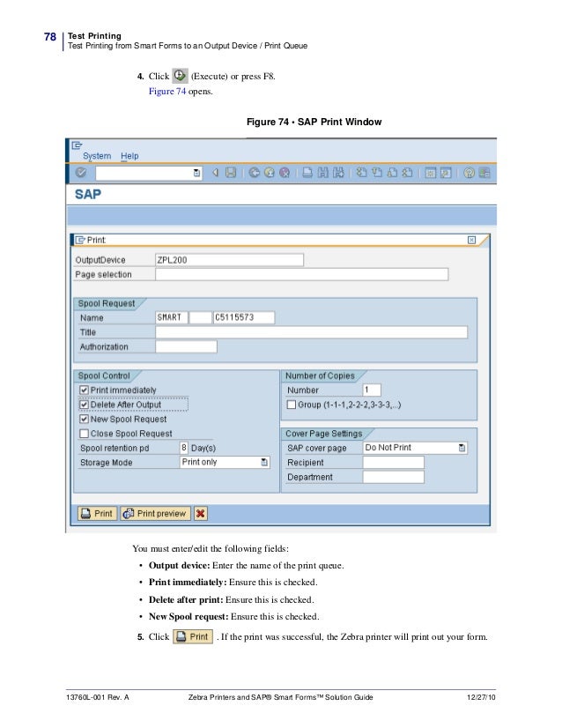This screenshot has width=562, height=728.
Task: Click the Save diskette icon in the toolbar
Action: [x=231, y=173]
